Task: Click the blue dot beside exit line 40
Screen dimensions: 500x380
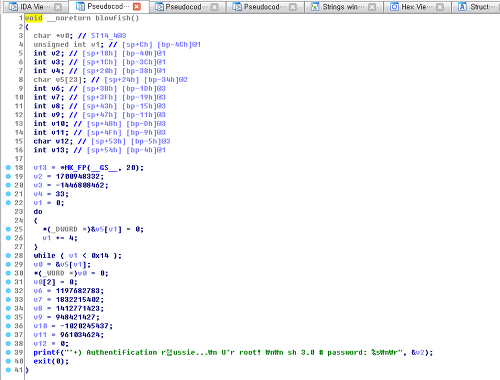Action: pos(8,361)
